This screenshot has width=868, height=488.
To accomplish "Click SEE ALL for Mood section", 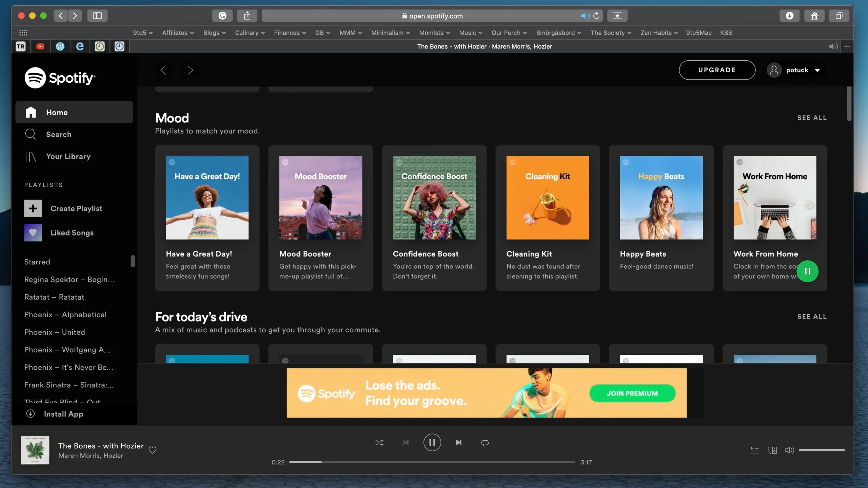I will tap(812, 118).
